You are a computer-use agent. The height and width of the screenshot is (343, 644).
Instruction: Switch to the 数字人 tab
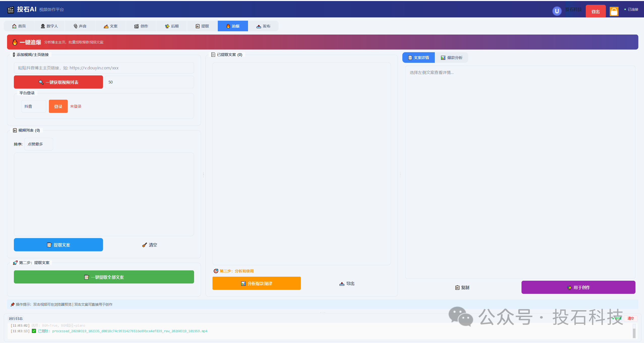(49, 26)
